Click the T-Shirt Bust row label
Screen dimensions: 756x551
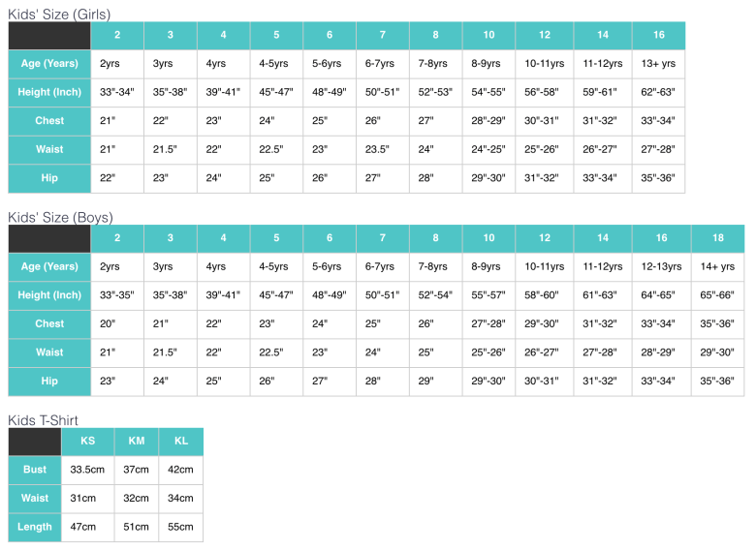(35, 470)
